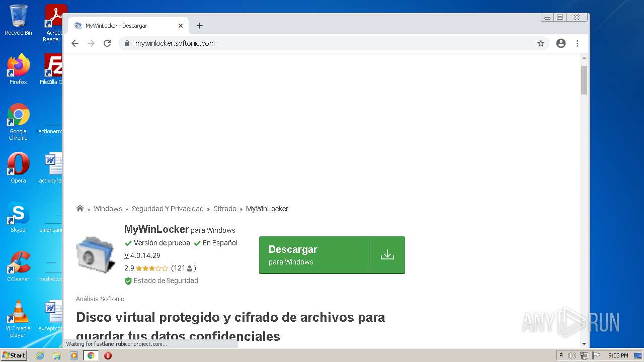Select the MyWinLocker - Descargar tab
Image resolution: width=644 pixels, height=362 pixels.
pos(128,26)
